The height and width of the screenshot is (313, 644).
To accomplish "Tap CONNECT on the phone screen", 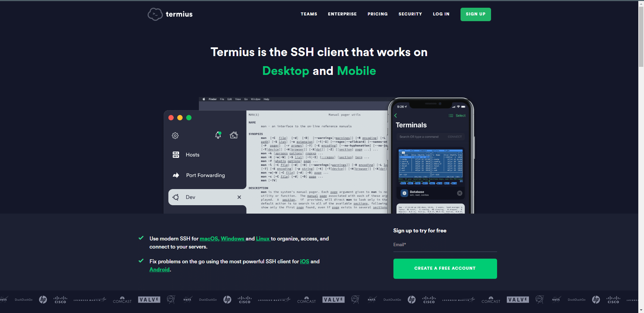I will [x=455, y=137].
